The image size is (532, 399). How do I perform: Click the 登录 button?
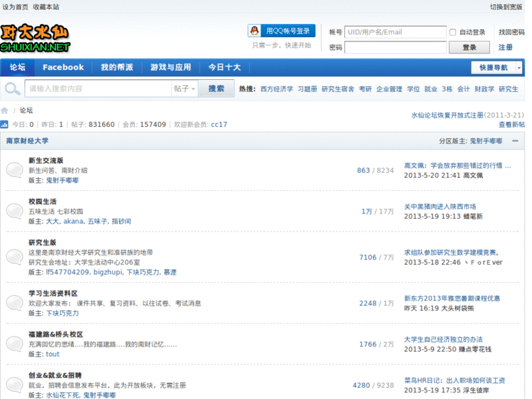pos(469,47)
